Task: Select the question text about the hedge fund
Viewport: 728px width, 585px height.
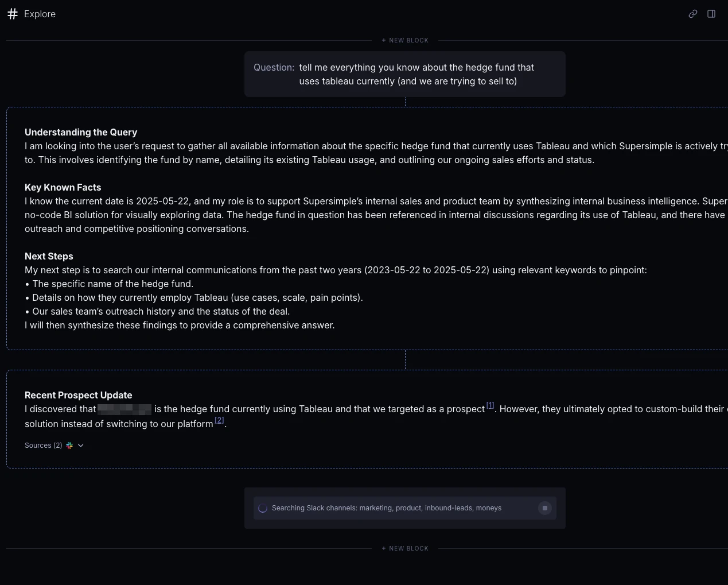Action: coord(416,74)
